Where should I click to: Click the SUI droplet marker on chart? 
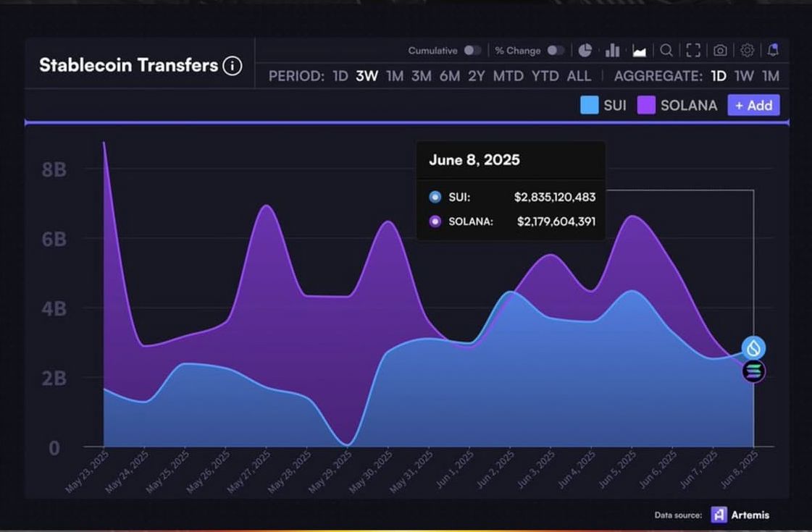click(x=753, y=347)
